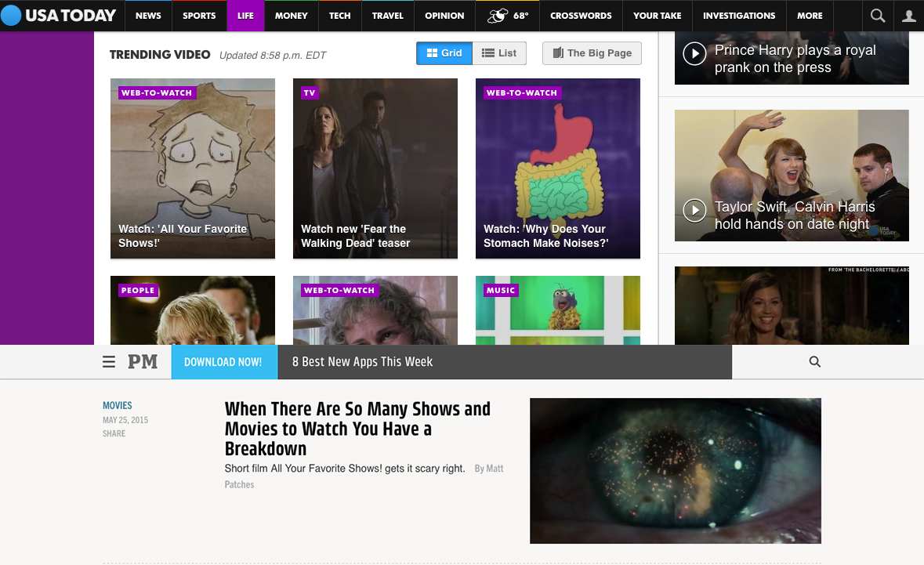This screenshot has width=924, height=565.
Task: Click the TV tag on Walking Dead card
Action: pyautogui.click(x=310, y=92)
